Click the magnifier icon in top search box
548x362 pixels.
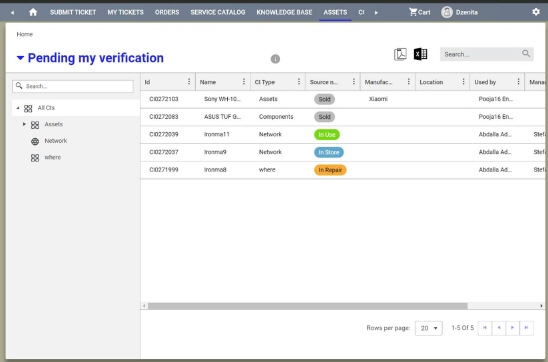pyautogui.click(x=526, y=53)
